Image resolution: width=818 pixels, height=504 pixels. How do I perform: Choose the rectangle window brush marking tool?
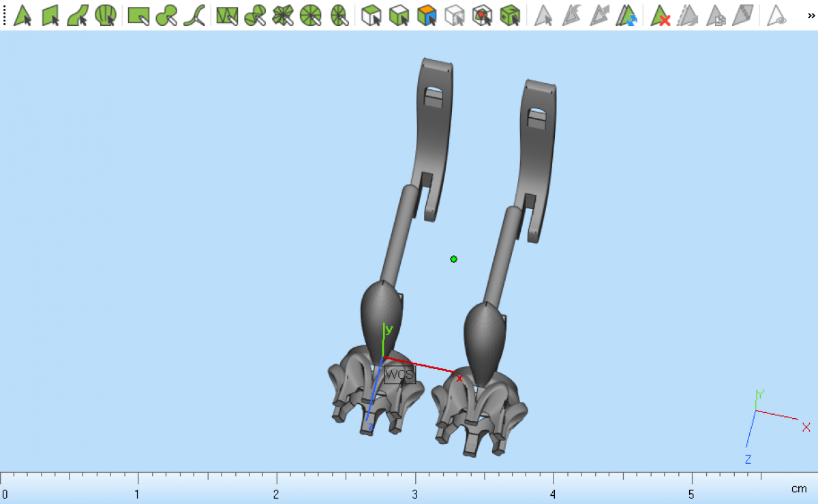[x=138, y=15]
